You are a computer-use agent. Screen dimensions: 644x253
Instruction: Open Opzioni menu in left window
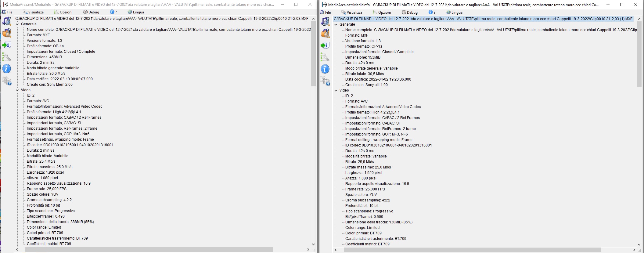click(63, 12)
